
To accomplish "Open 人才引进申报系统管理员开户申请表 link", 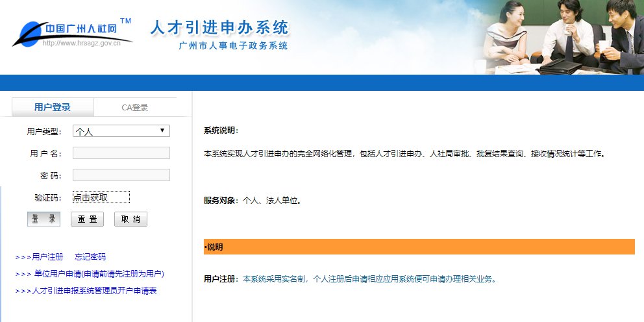I will tap(86, 291).
